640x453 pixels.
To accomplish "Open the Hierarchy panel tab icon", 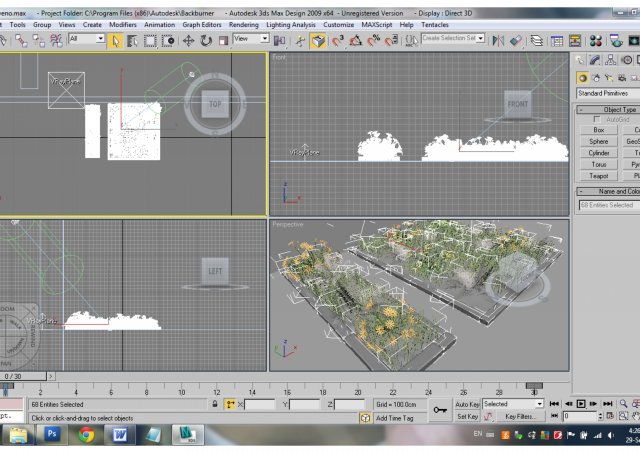I will click(x=611, y=61).
